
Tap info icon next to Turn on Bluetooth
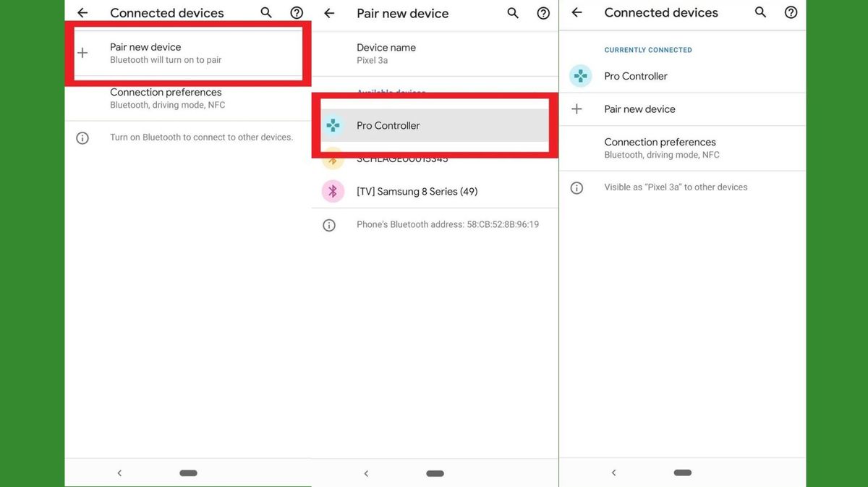click(82, 137)
